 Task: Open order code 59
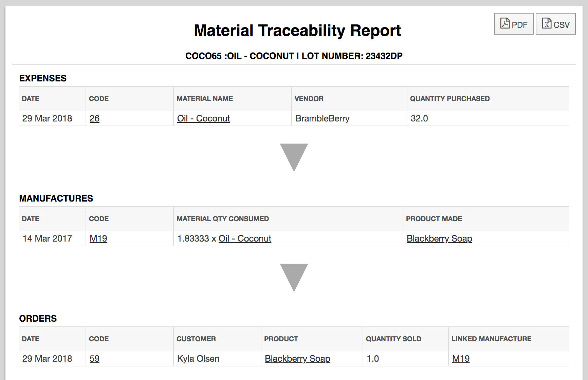point(94,359)
